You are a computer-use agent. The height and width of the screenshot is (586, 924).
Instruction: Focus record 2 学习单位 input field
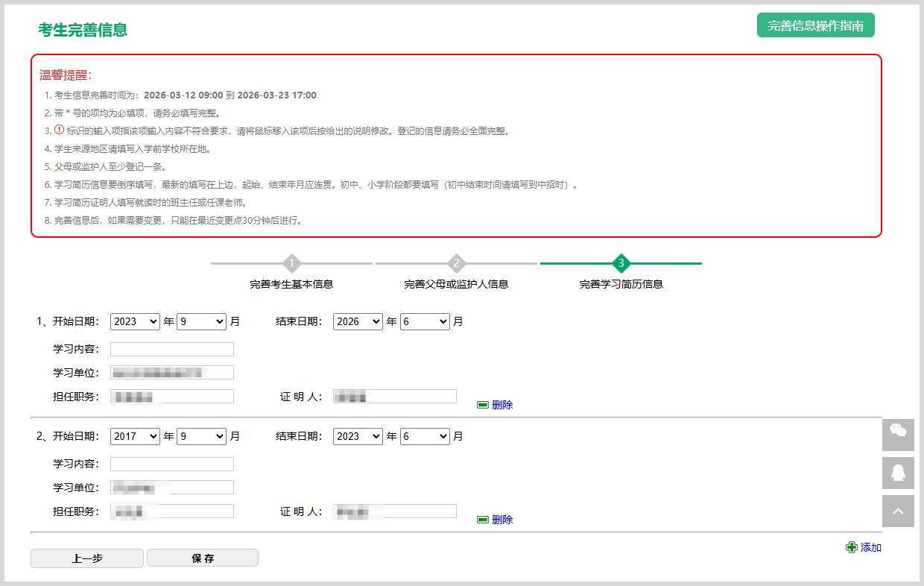(x=172, y=488)
